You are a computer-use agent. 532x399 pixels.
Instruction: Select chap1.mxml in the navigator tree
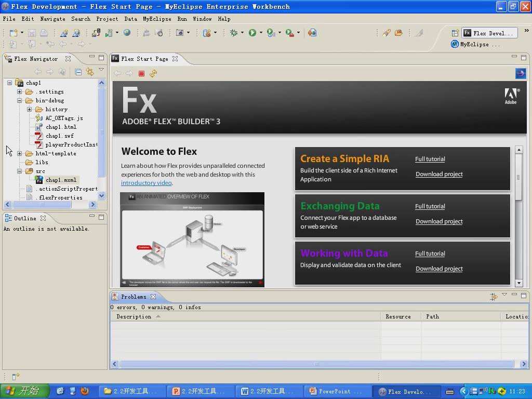(61, 180)
